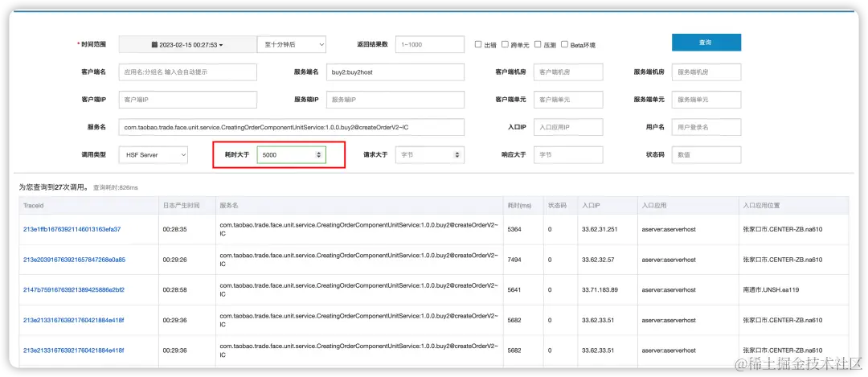Open trace 213e203916763921657847268e0a85
Screen dimensions: 868x377
74,260
